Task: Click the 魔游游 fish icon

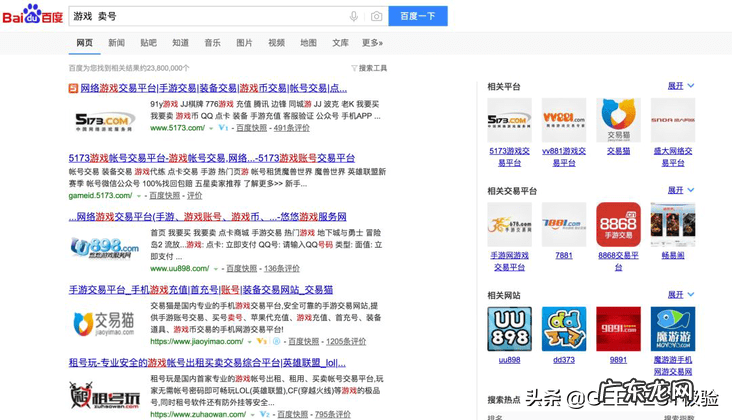Action: pyautogui.click(x=673, y=329)
